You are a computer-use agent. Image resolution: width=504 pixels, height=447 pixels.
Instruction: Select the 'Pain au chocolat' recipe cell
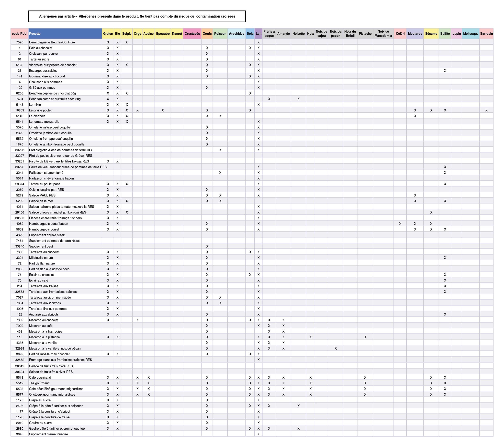tap(65, 48)
